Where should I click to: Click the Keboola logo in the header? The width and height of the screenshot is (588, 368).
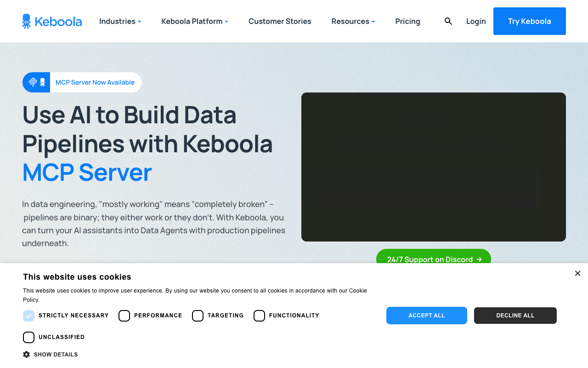[x=52, y=21]
